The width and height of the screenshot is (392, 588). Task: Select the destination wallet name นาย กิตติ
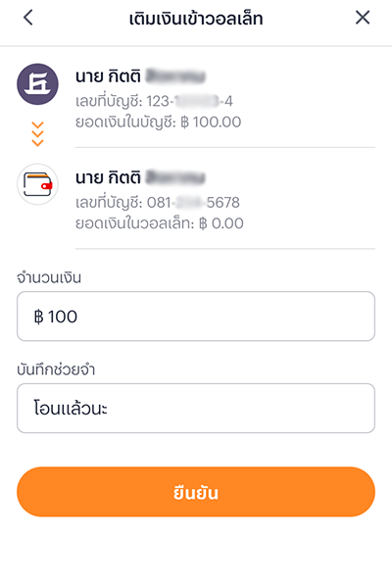click(x=108, y=177)
